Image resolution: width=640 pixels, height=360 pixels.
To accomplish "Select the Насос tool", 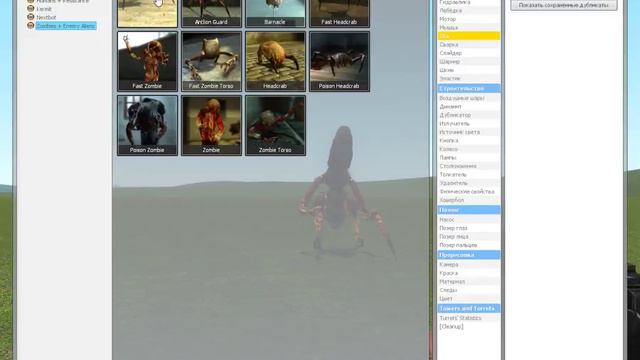I will point(469,220).
